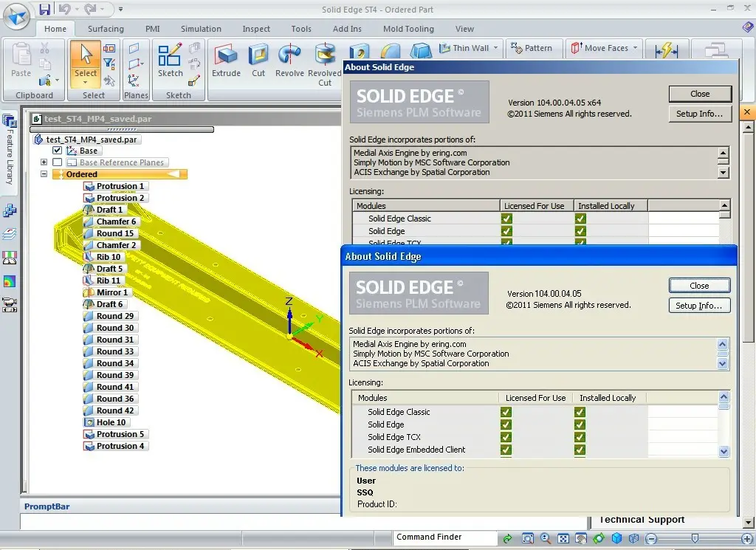Click Solid Edge Licensed For Use checkmark, back dialog
The height and width of the screenshot is (550, 756).
pyautogui.click(x=506, y=231)
